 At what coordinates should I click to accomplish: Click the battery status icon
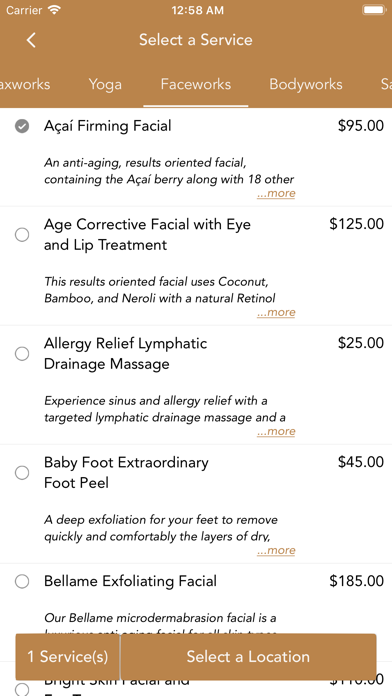tap(374, 10)
